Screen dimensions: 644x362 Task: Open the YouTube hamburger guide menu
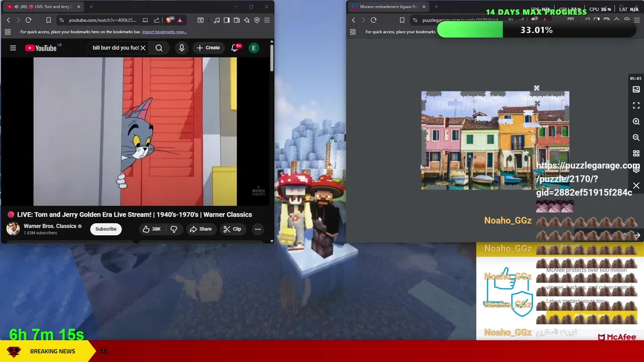point(13,48)
